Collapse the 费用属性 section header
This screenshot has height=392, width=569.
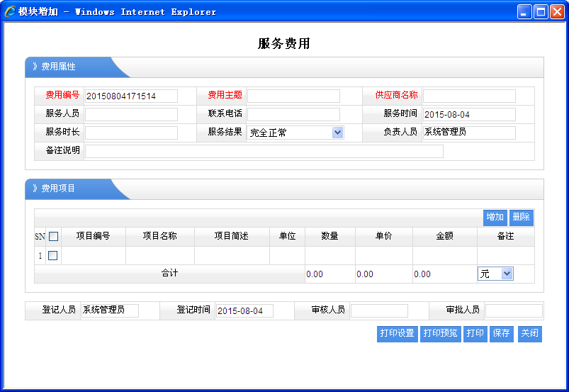coord(58,67)
